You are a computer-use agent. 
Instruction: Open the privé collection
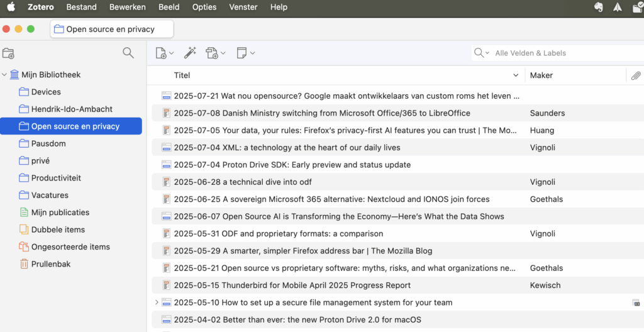41,161
